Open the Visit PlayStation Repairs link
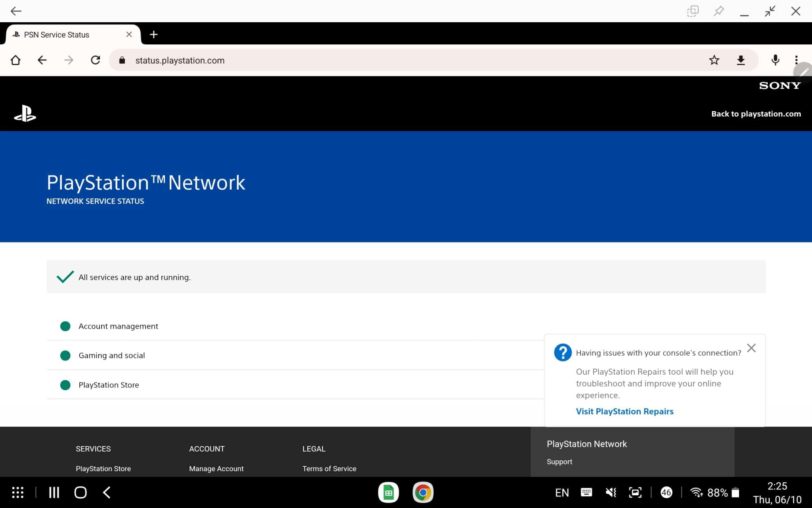 624,411
